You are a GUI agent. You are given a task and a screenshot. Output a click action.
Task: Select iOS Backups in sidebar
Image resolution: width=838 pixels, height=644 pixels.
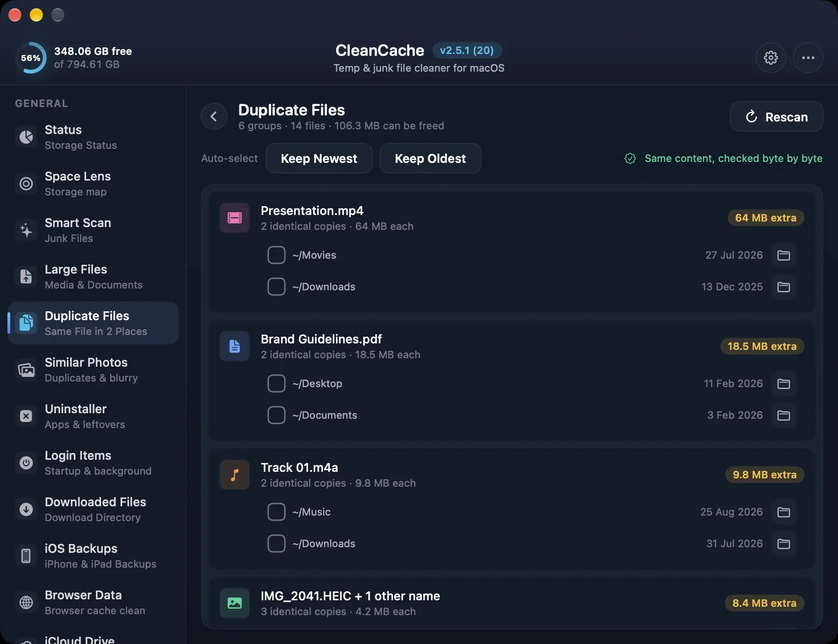click(x=93, y=556)
